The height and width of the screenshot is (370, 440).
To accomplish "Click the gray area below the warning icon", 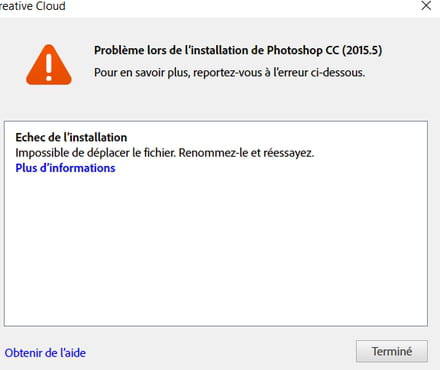I will (49, 102).
